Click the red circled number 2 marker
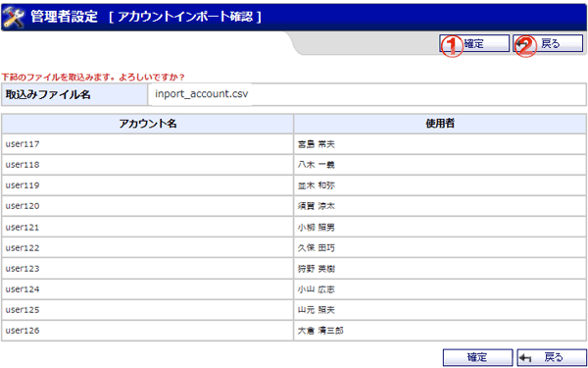The image size is (588, 368). click(x=526, y=46)
